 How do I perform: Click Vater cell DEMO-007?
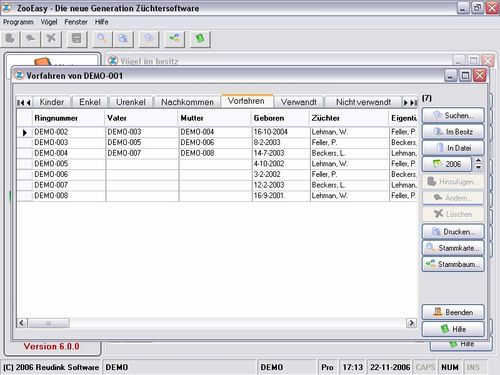[142, 153]
